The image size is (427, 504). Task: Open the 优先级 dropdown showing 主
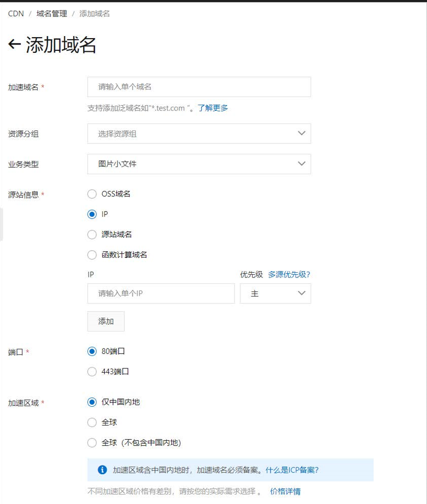click(276, 294)
